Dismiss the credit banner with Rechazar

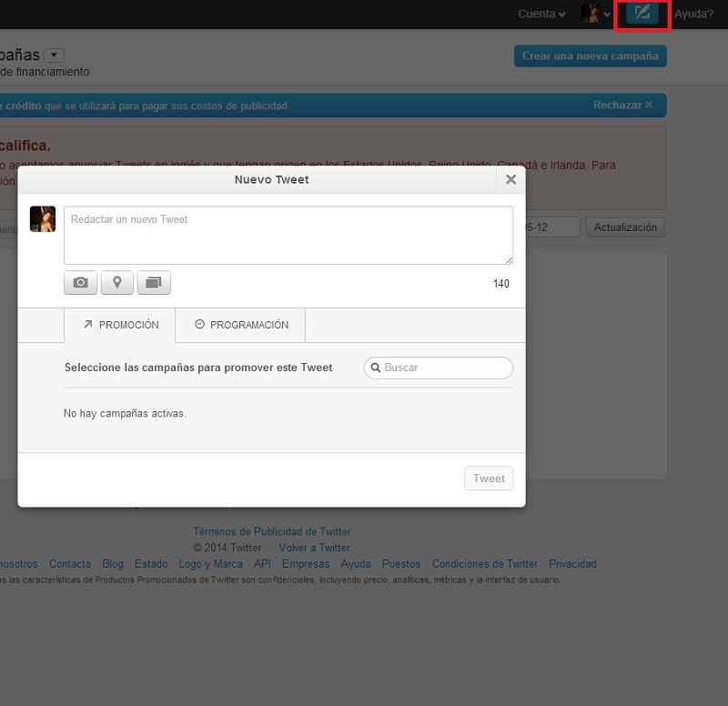coord(622,106)
